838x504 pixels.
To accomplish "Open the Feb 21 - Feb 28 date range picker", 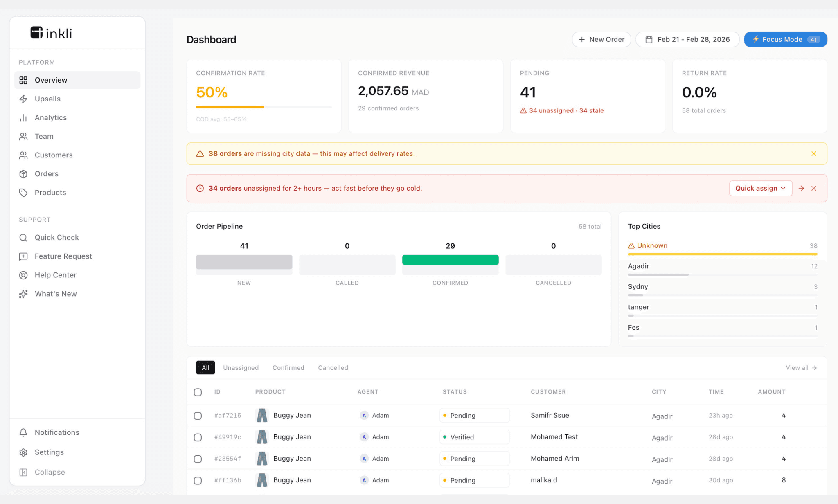I will [x=687, y=39].
